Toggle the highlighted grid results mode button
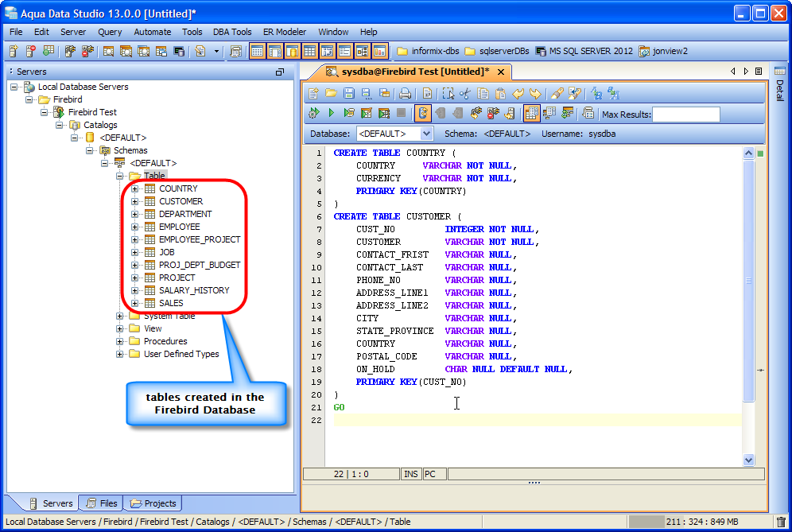Image resolution: width=792 pixels, height=532 pixels. click(x=531, y=113)
